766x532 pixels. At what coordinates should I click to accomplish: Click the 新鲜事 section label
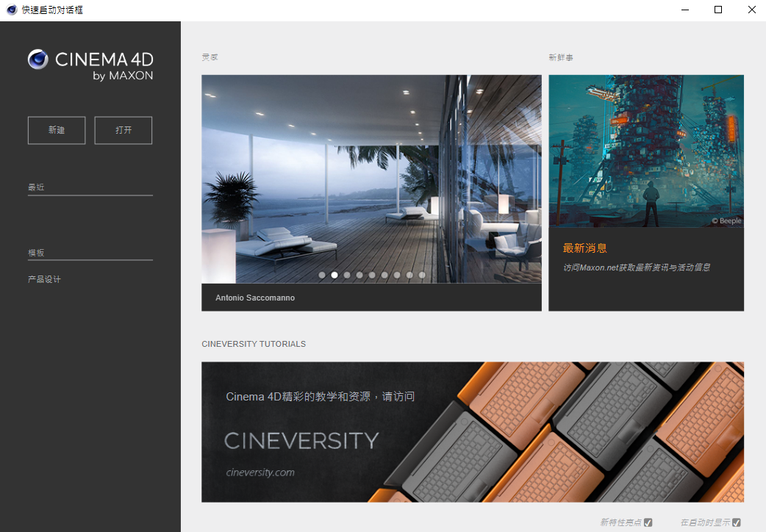tap(561, 57)
